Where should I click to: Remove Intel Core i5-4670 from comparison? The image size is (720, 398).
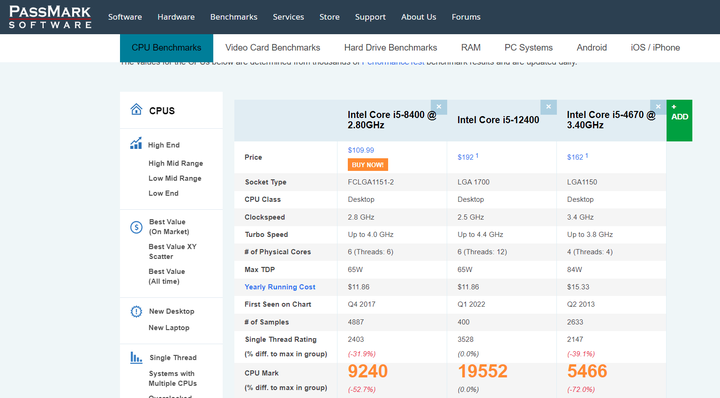point(658,107)
